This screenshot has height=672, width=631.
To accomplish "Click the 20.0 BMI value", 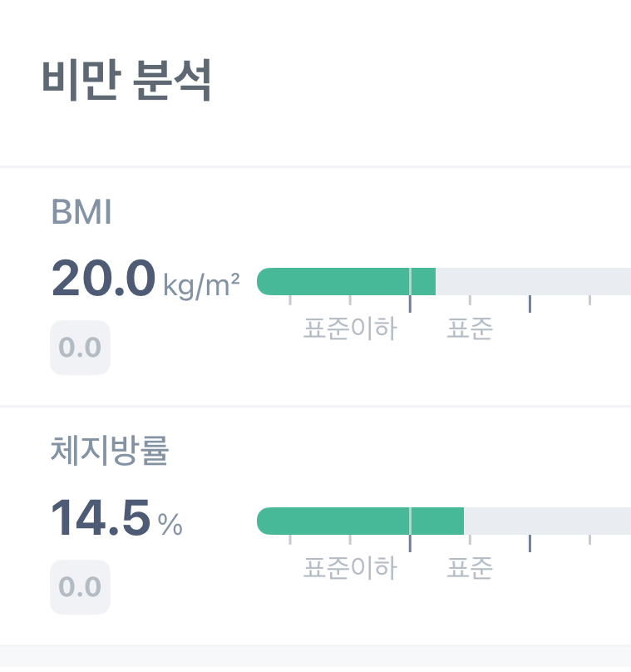I will (x=103, y=278).
